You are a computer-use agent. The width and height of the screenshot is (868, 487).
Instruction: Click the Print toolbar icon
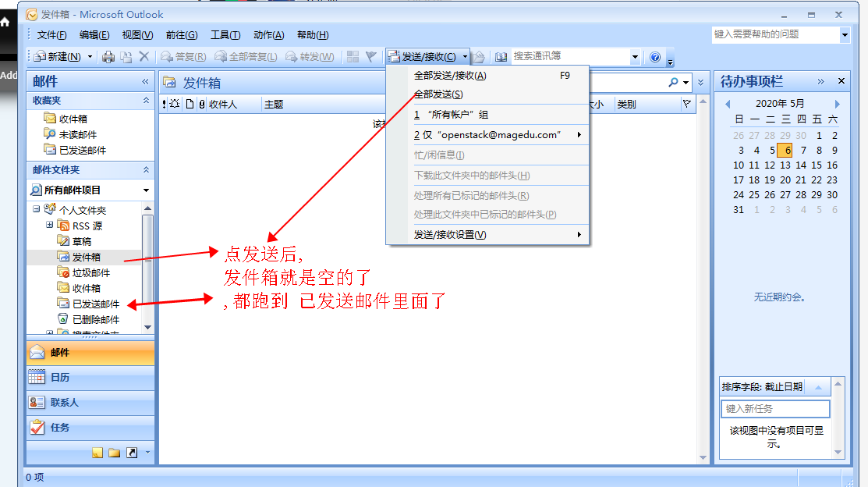tap(108, 56)
